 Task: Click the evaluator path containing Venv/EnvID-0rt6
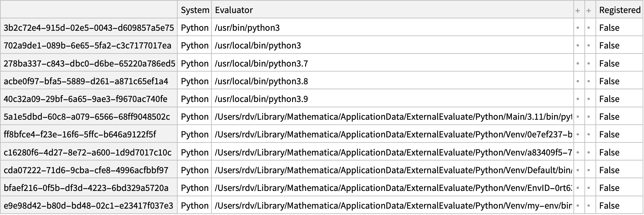click(393, 188)
